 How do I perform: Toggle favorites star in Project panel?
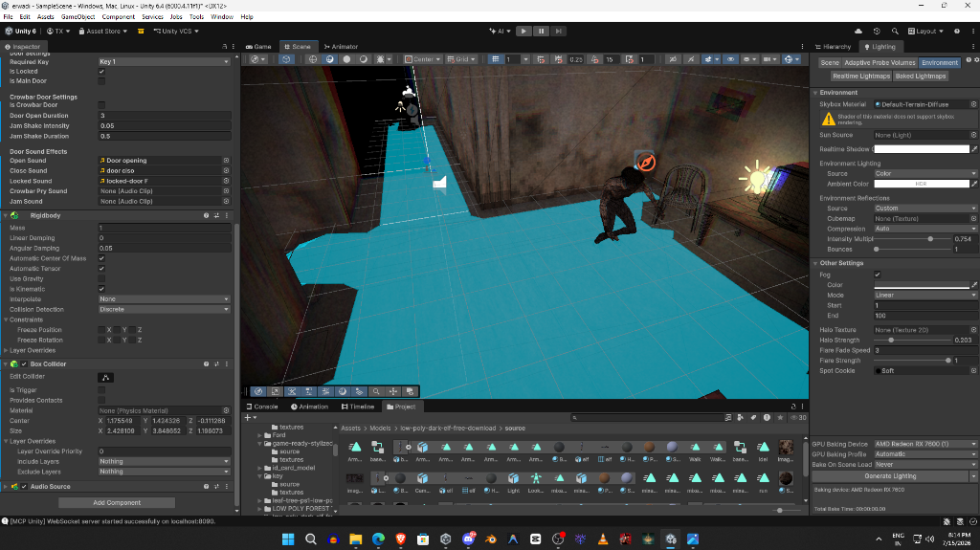point(780,417)
